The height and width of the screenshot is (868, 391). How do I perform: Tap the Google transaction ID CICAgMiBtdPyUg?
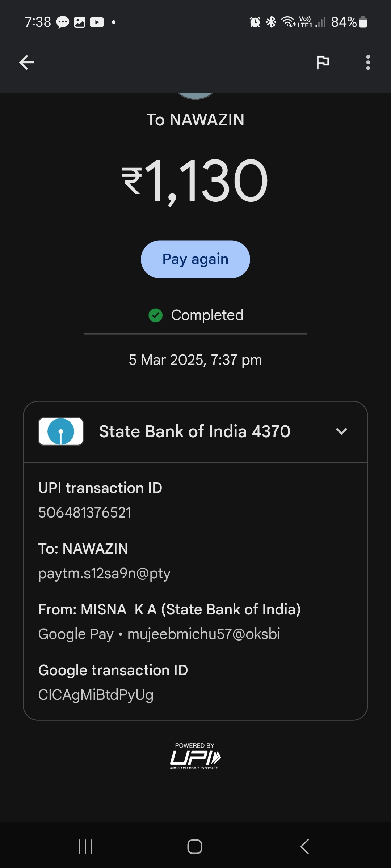click(96, 695)
